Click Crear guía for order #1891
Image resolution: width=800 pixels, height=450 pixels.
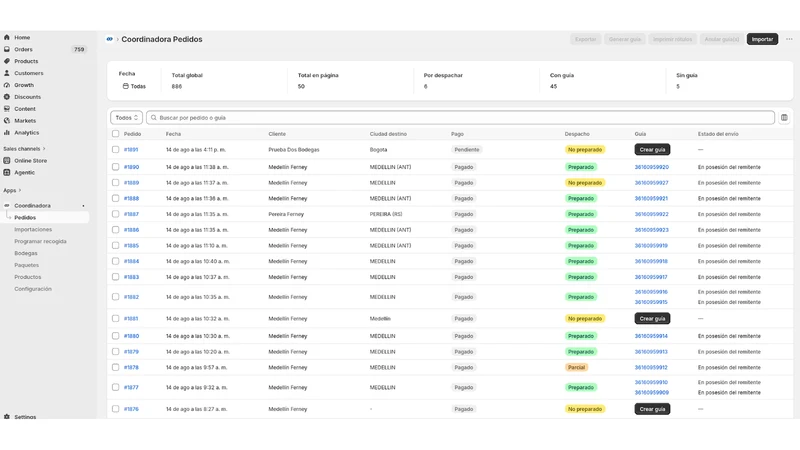652,149
